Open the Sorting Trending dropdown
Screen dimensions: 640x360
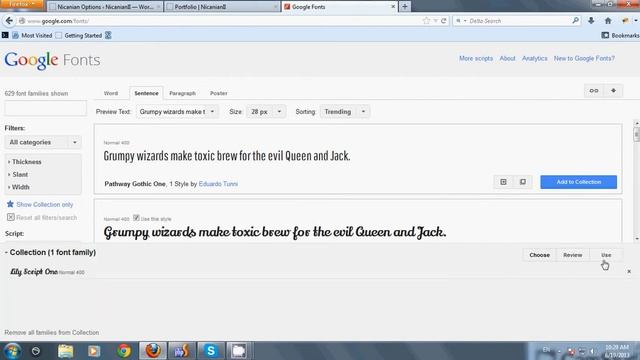coord(345,111)
